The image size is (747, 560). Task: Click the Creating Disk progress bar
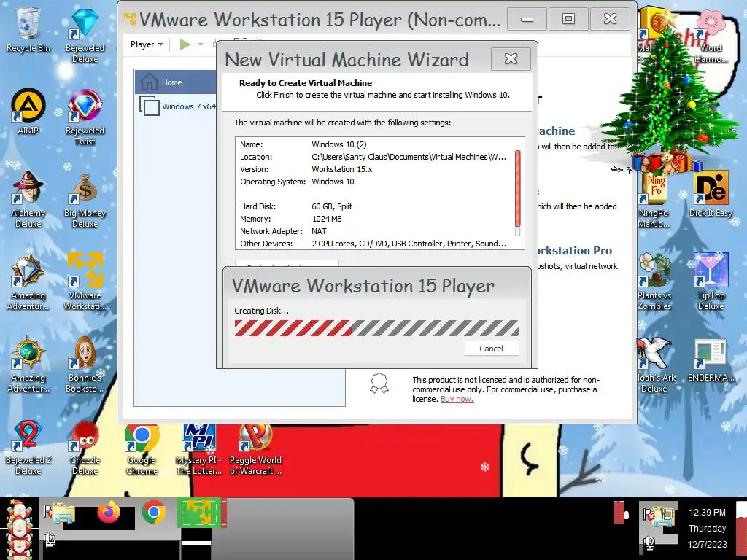pyautogui.click(x=376, y=328)
